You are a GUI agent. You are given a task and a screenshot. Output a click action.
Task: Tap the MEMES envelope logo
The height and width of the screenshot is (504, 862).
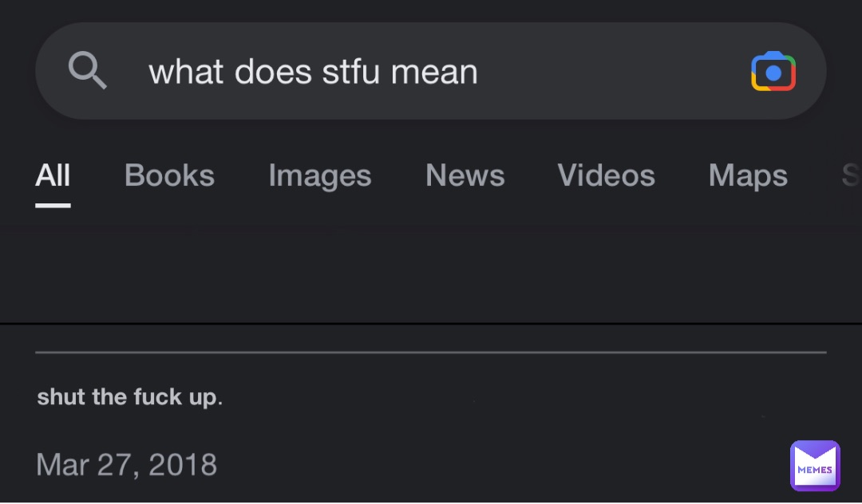(x=815, y=466)
